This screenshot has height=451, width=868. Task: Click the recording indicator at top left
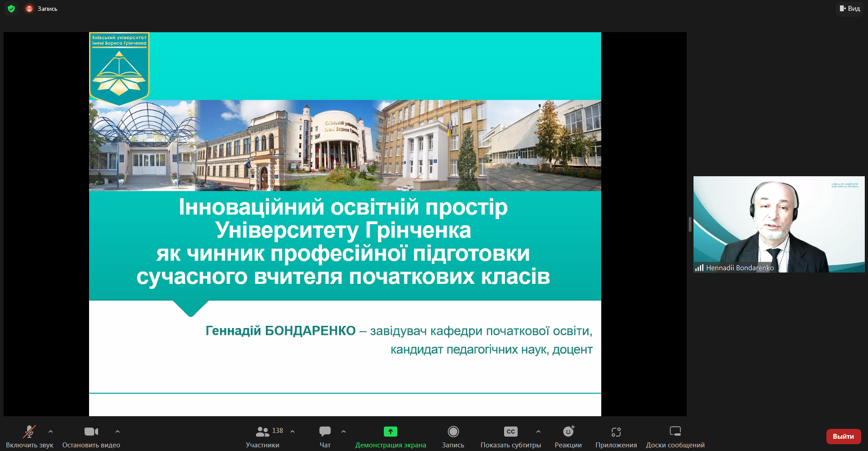[42, 9]
